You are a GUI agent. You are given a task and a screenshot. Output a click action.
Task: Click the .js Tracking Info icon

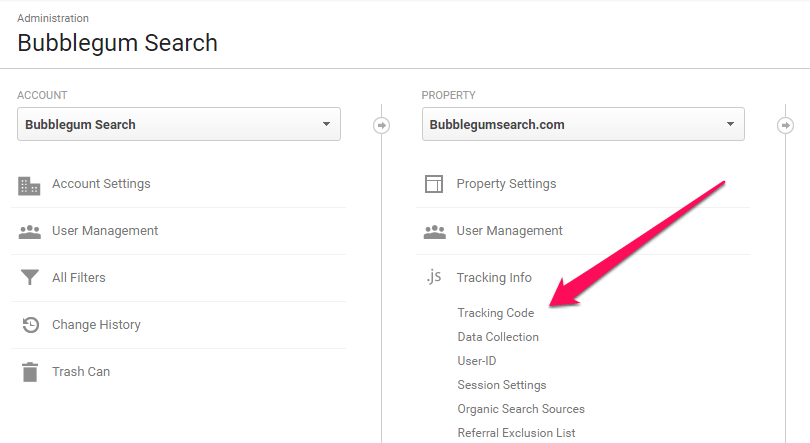pos(434,277)
